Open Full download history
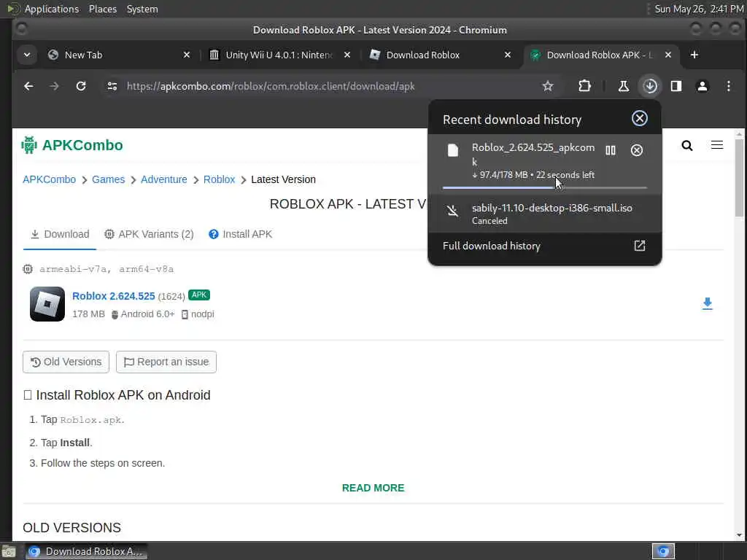 coord(544,246)
